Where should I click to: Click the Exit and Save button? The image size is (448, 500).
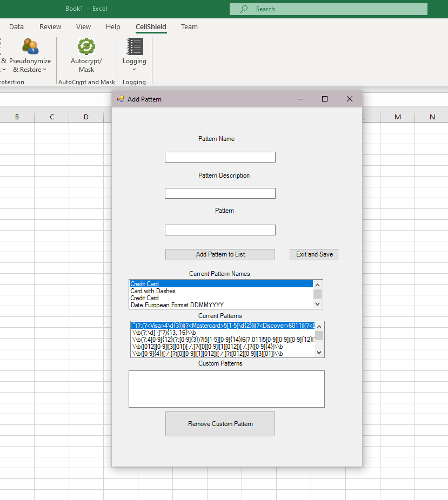point(314,254)
